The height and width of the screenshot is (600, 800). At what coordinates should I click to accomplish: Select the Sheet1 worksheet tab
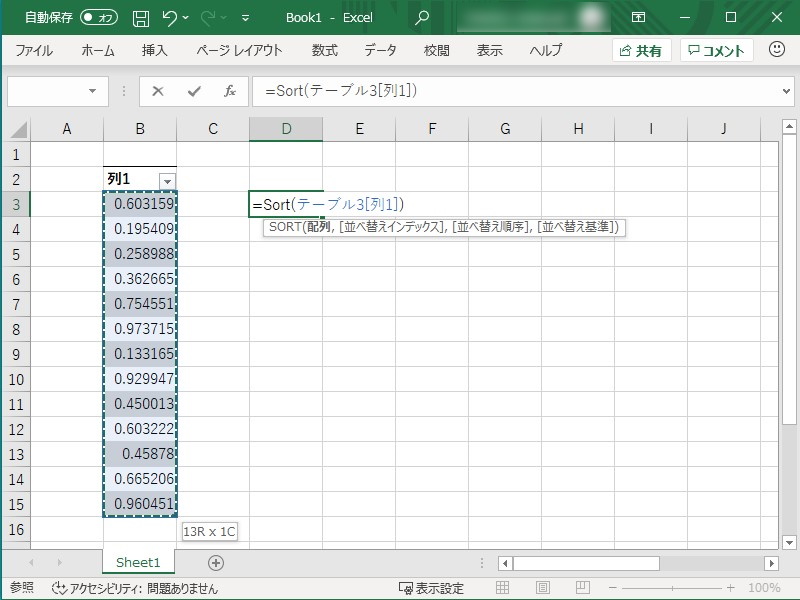coord(138,562)
